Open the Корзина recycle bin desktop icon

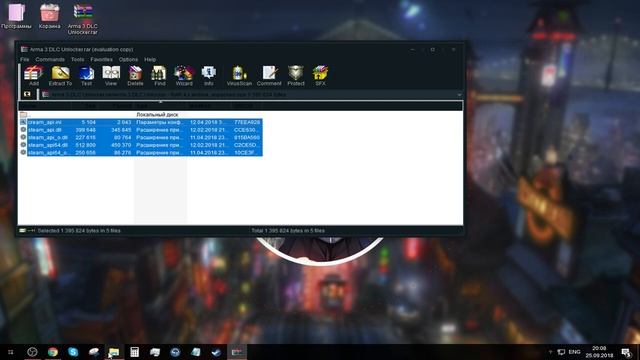pos(49,16)
